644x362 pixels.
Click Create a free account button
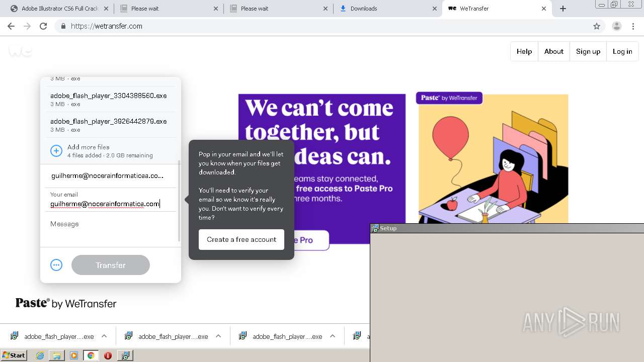pyautogui.click(x=242, y=239)
